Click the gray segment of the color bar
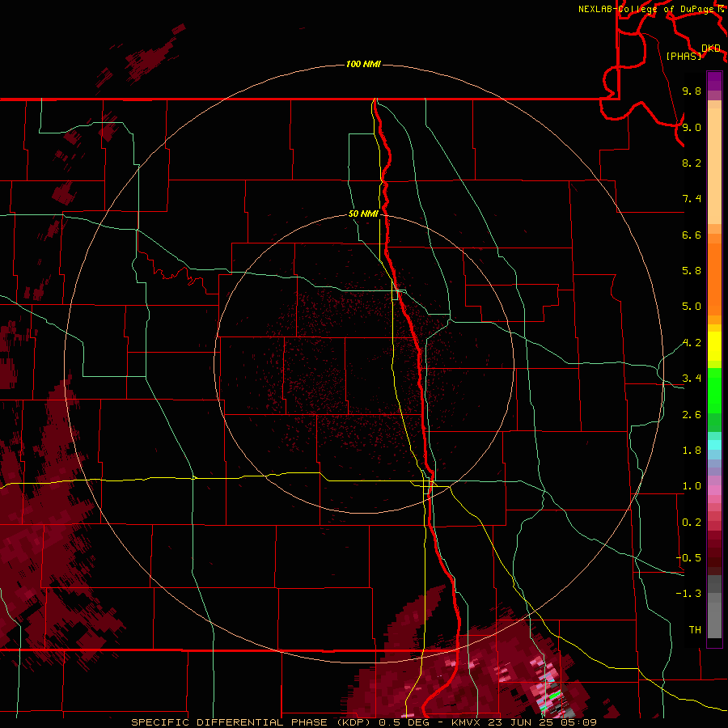Screen dimensions: 728x728 (x=714, y=606)
